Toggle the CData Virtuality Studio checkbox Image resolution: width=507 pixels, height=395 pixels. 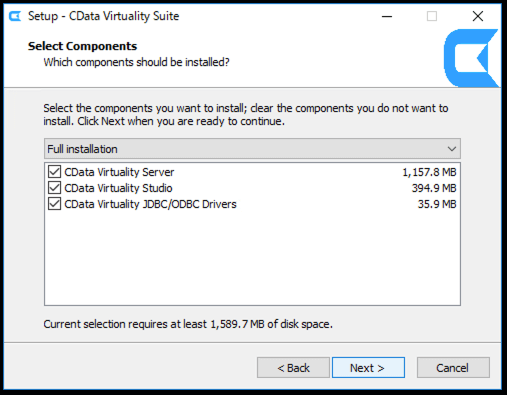pyautogui.click(x=54, y=188)
